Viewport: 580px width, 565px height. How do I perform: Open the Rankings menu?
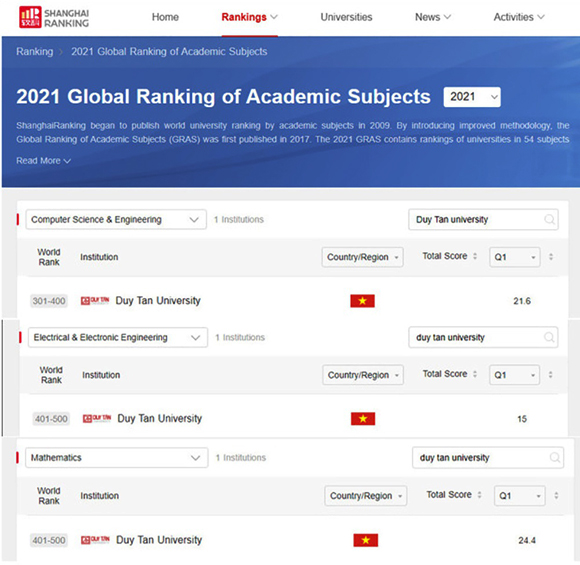point(249,17)
